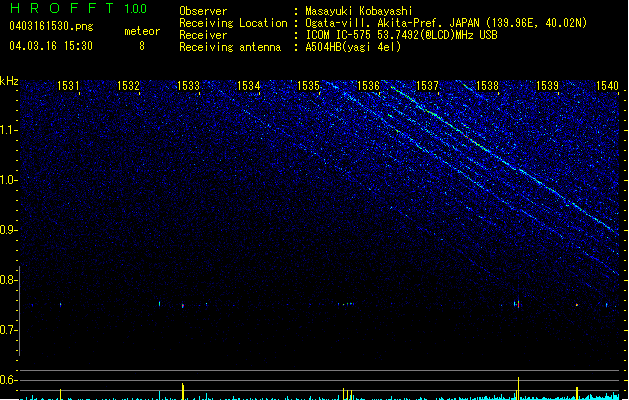Image resolution: width=629 pixels, height=400 pixels.
Task: Click the tallest yellow meteor spike near 1538
Action: pos(518,388)
